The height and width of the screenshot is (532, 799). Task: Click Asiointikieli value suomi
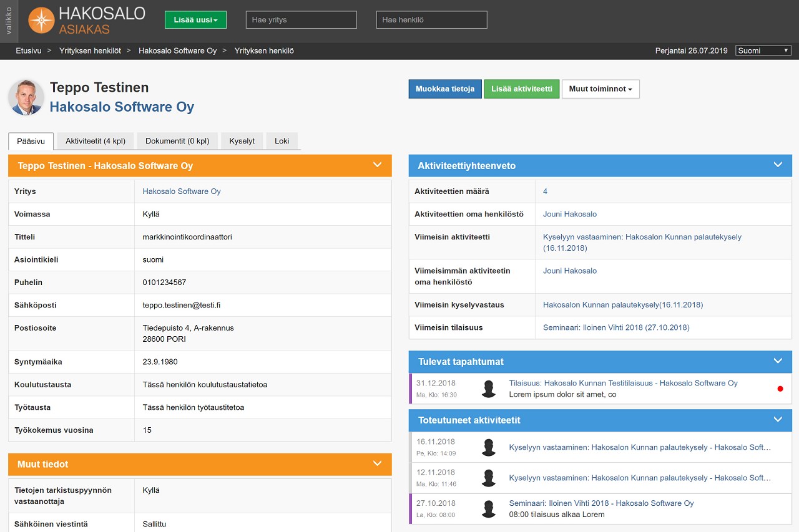click(154, 259)
